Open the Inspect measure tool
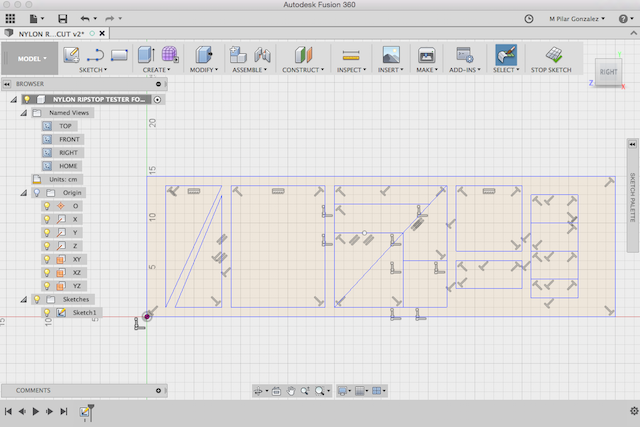Image resolution: width=640 pixels, height=427 pixels. coord(349,55)
